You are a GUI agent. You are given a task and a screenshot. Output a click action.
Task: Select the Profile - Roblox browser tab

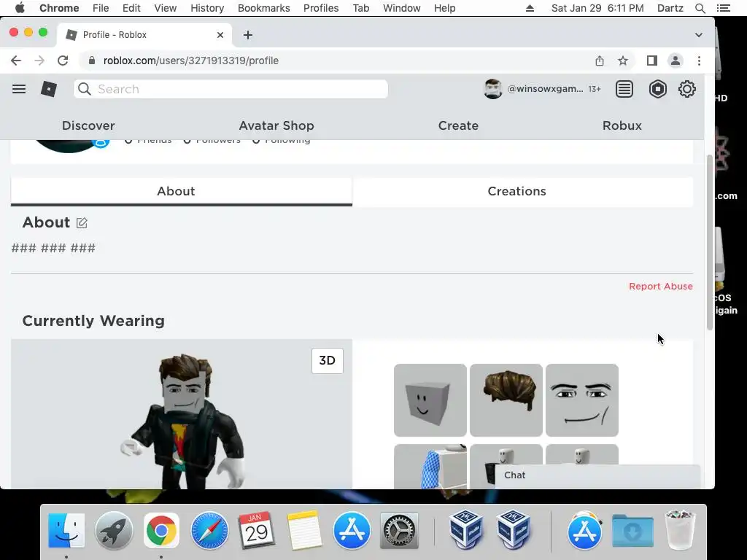coord(144,35)
